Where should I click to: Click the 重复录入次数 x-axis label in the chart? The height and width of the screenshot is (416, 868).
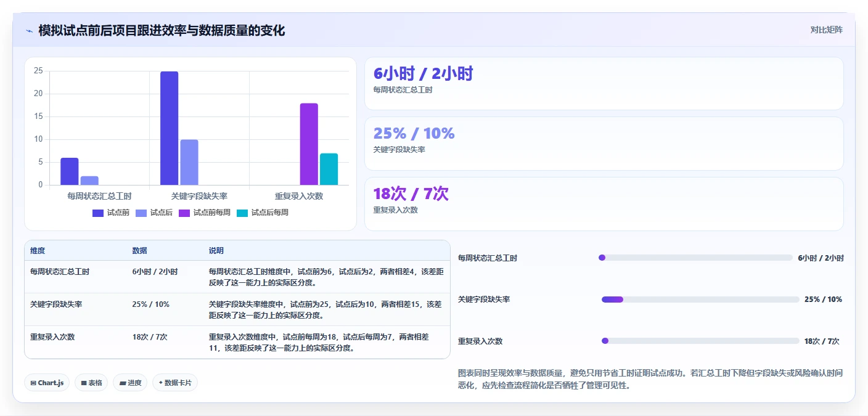(299, 196)
